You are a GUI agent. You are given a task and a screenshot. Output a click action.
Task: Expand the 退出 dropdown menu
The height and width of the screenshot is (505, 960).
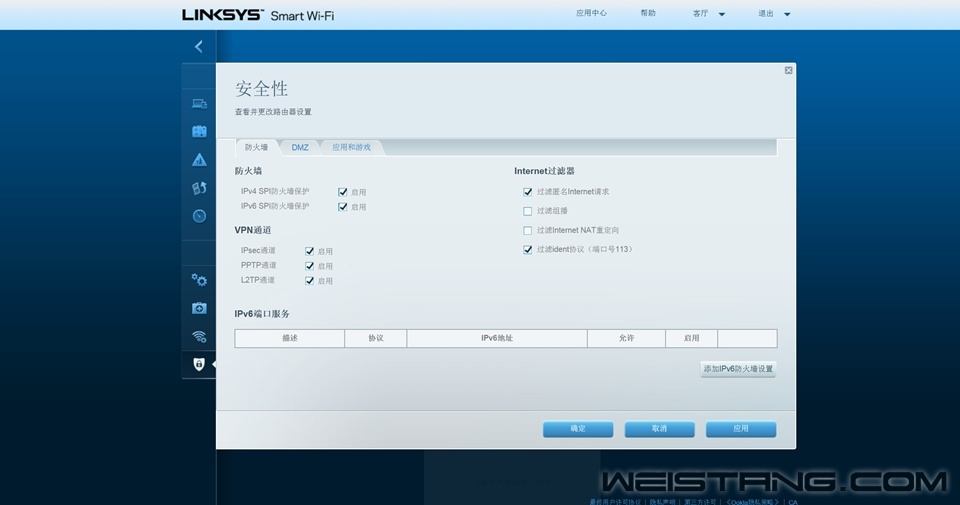tap(774, 14)
